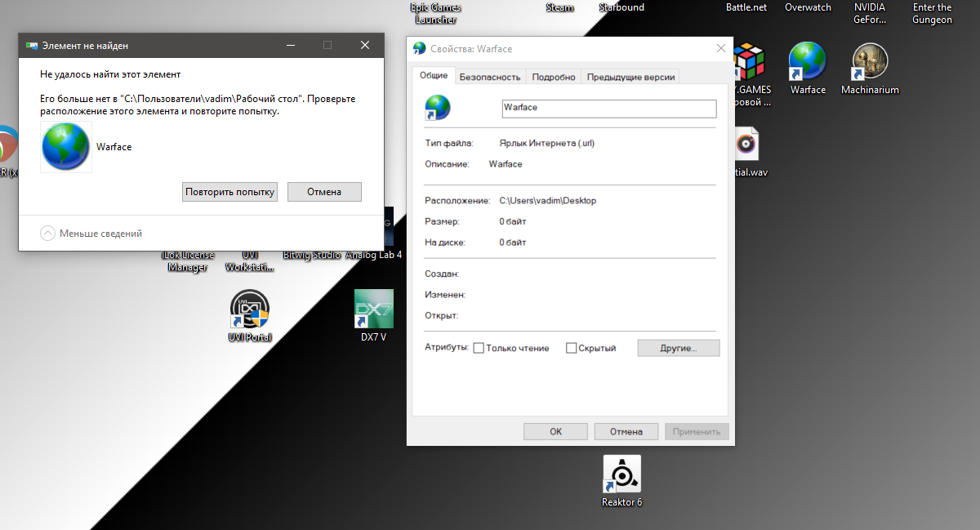This screenshot has height=530, width=980.
Task: Select the UVI Workstation desktop label
Action: click(x=249, y=261)
